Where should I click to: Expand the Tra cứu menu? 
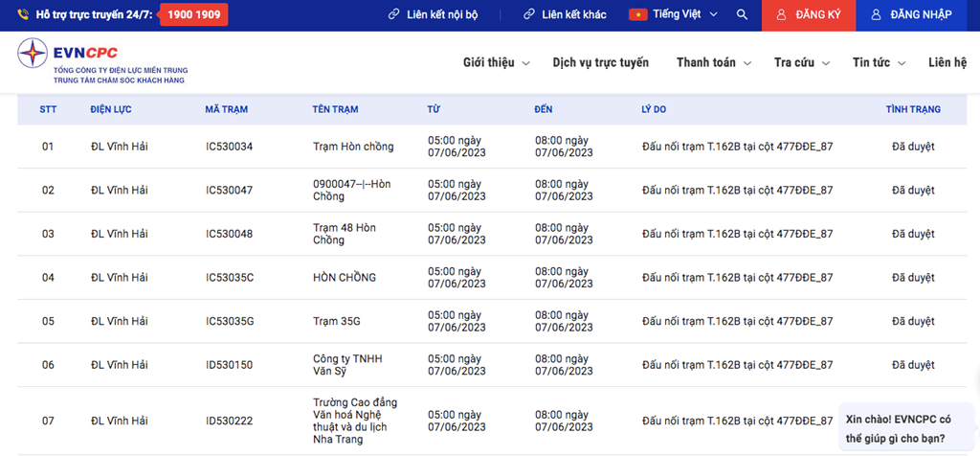point(802,62)
